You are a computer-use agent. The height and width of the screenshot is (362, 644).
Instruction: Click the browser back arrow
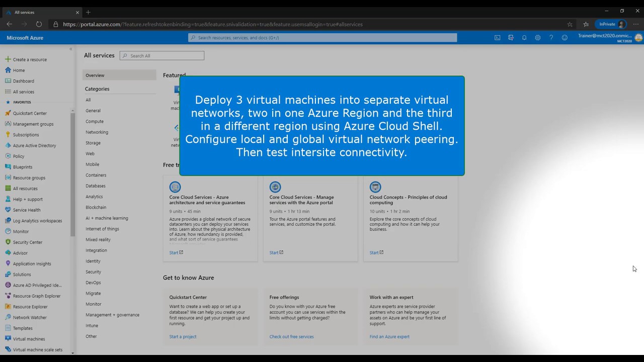(x=10, y=24)
